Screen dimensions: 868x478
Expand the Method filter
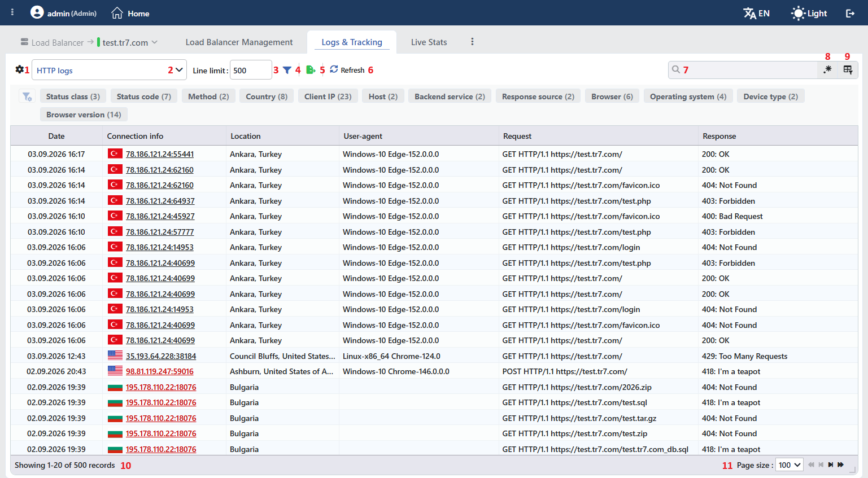(x=208, y=97)
